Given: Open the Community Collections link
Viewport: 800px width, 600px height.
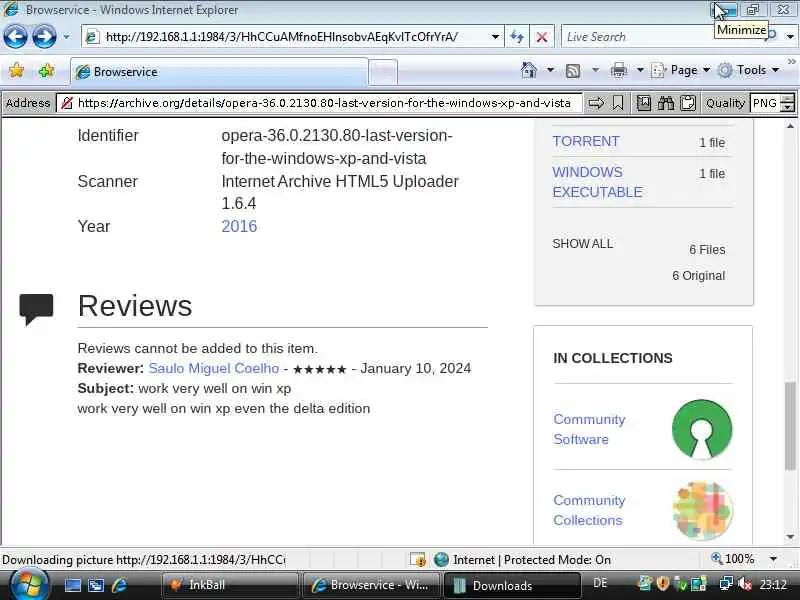Looking at the screenshot, I should [x=589, y=510].
